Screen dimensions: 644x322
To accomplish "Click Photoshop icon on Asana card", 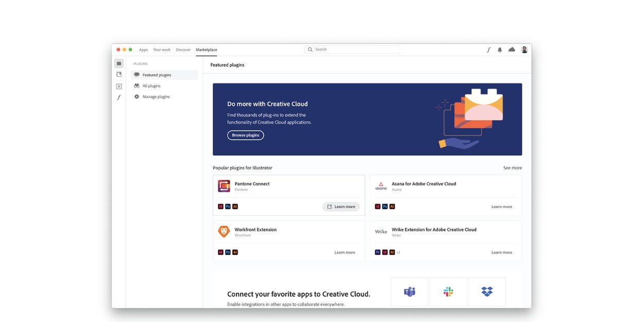I will [385, 207].
